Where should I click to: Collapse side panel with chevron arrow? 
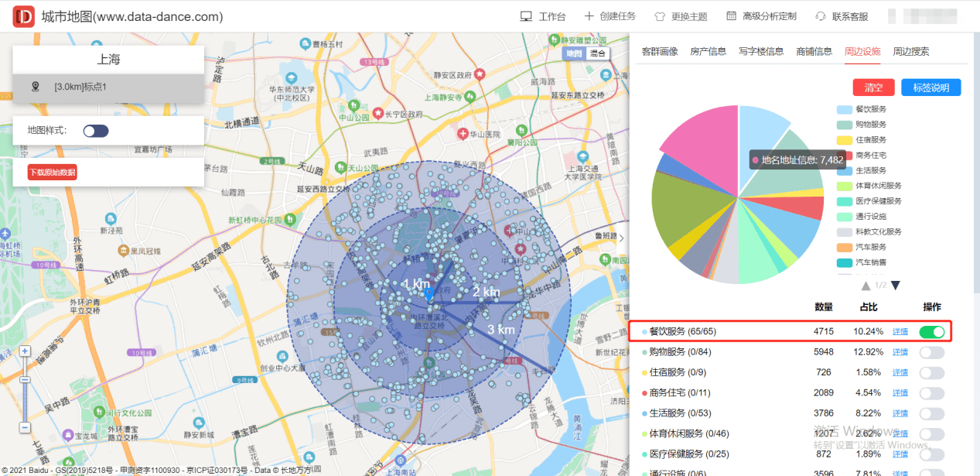(621, 238)
